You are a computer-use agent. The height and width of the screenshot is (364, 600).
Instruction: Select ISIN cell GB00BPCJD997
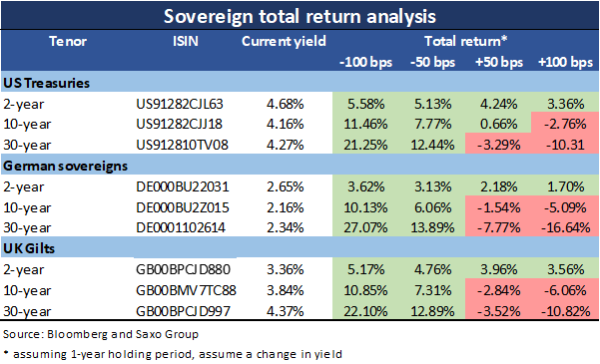point(183,311)
